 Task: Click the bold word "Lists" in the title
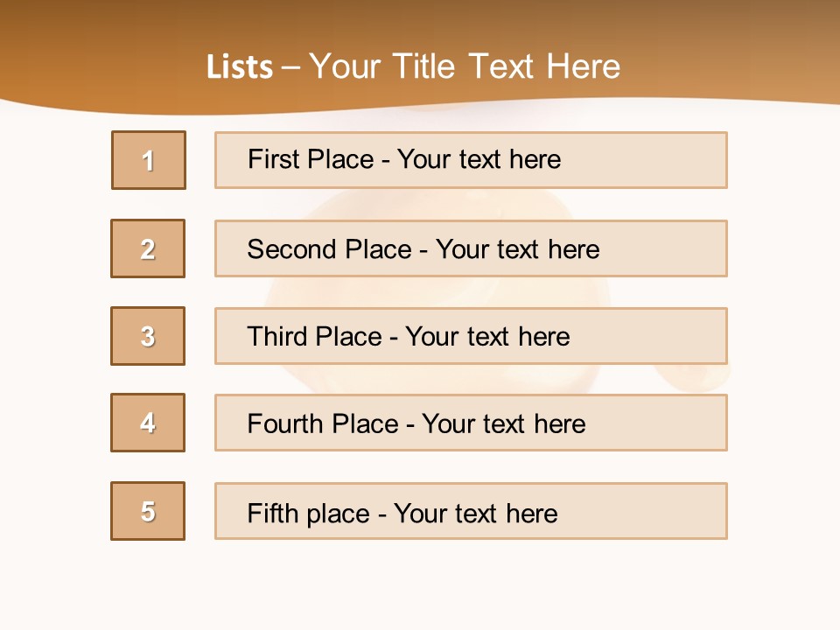click(240, 66)
